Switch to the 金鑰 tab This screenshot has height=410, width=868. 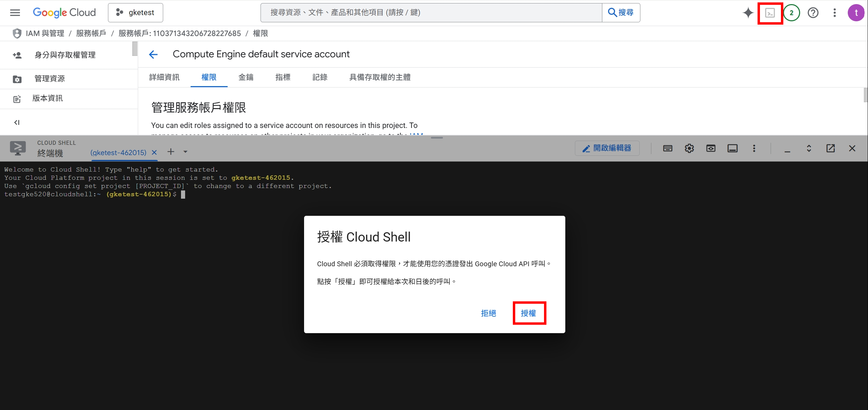246,77
